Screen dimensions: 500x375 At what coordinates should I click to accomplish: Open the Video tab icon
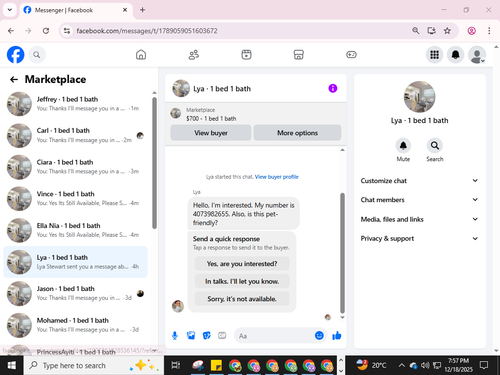[246, 55]
